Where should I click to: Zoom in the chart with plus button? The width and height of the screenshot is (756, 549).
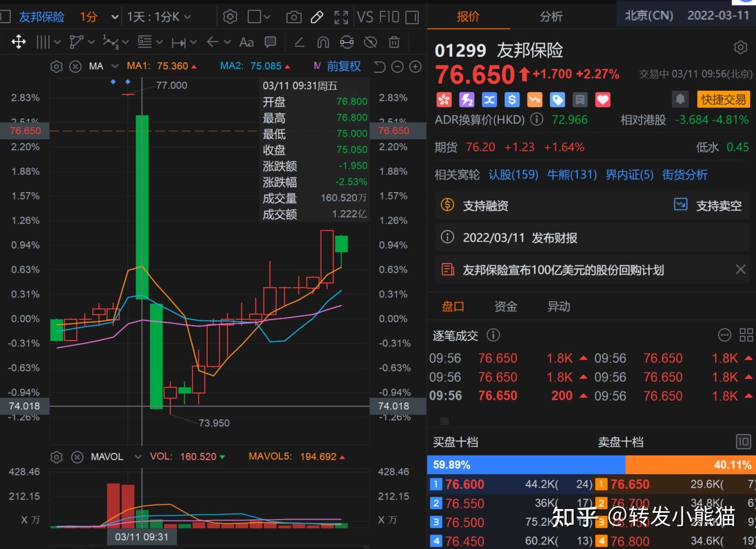[416, 67]
